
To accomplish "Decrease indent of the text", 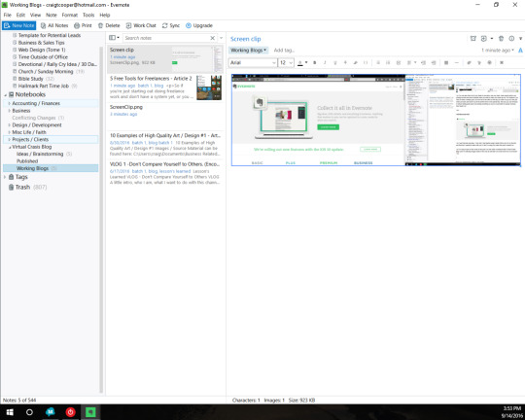I will pos(434,62).
